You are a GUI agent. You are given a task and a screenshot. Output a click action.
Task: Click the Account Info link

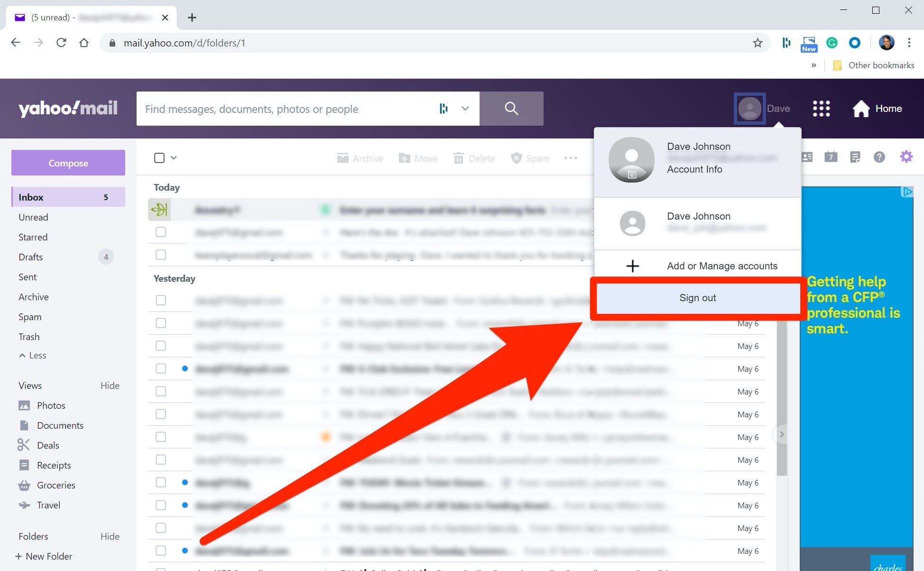tap(695, 169)
